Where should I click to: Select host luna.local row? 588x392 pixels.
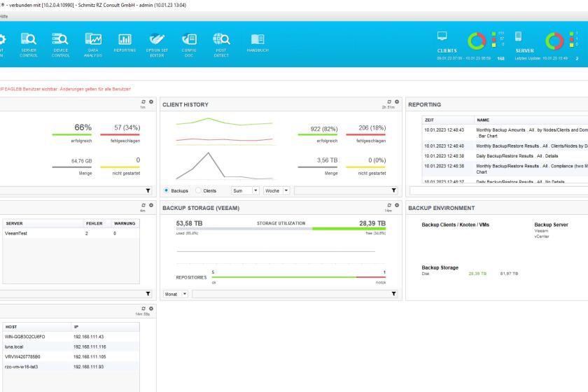point(71,347)
